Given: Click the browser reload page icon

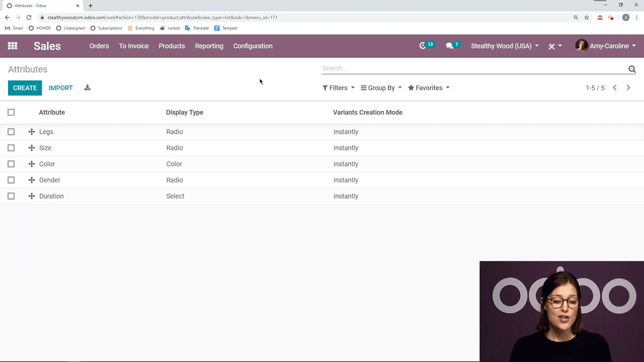Looking at the screenshot, I should pos(29,18).
